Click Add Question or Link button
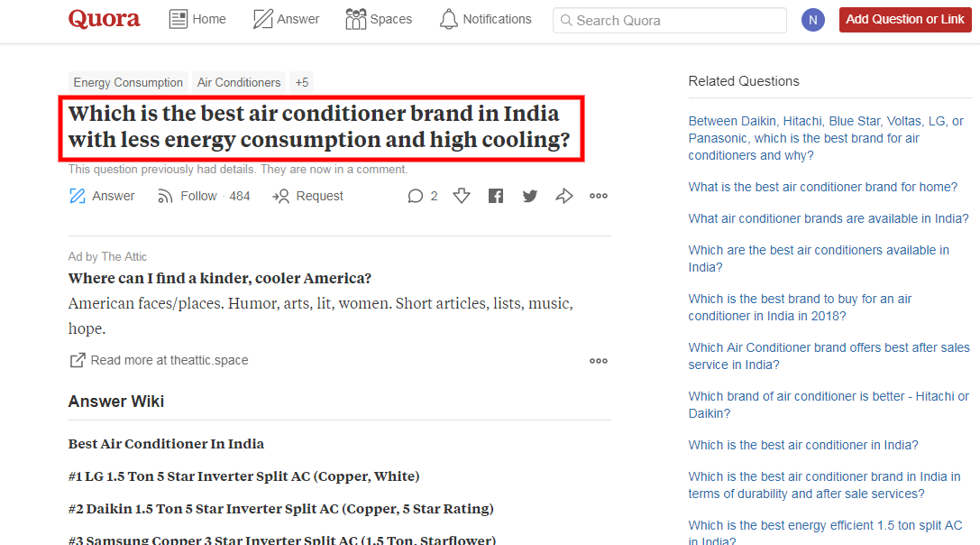This screenshot has width=980, height=545. click(x=904, y=19)
